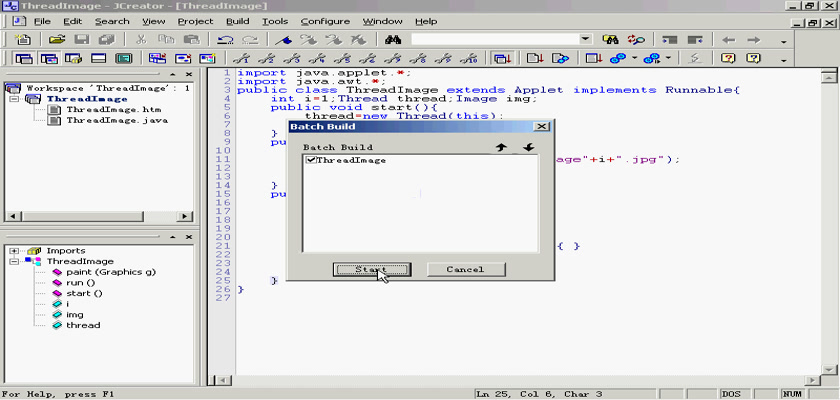This screenshot has height=400, width=840.
Task: Collapse the workspace panel using up arrow
Action: coord(173,74)
